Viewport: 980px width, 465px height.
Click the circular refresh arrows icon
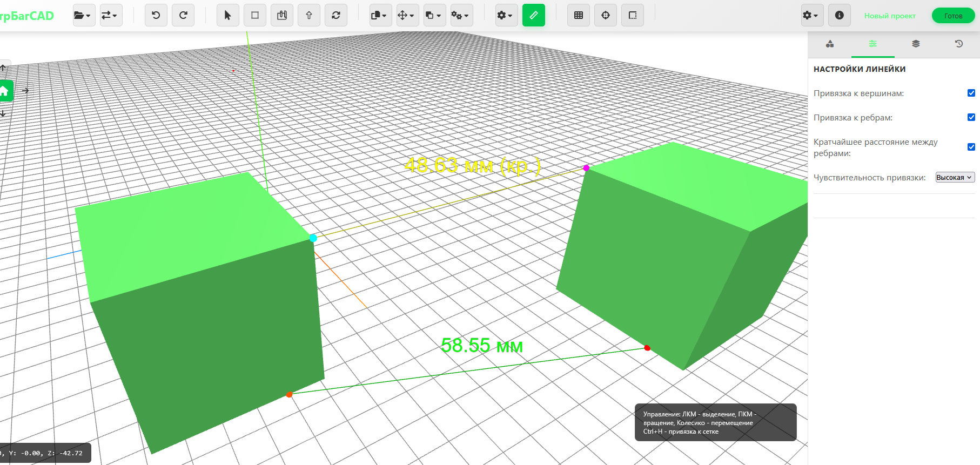point(336,15)
